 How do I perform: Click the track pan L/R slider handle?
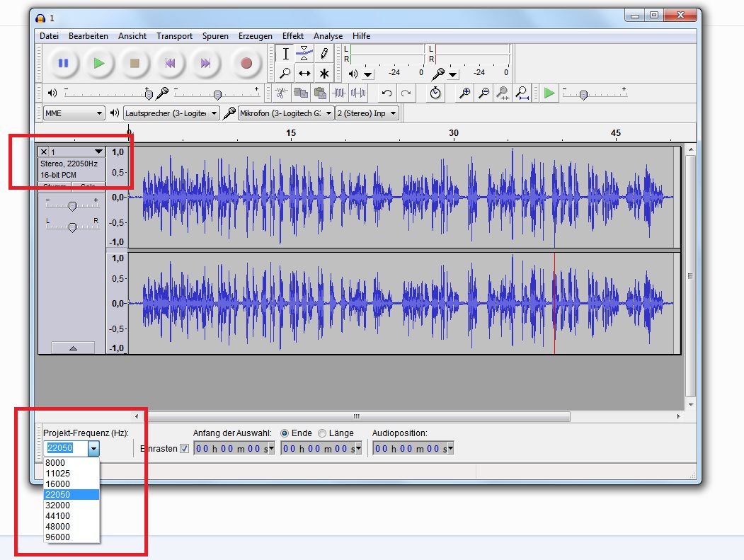pyautogui.click(x=71, y=227)
